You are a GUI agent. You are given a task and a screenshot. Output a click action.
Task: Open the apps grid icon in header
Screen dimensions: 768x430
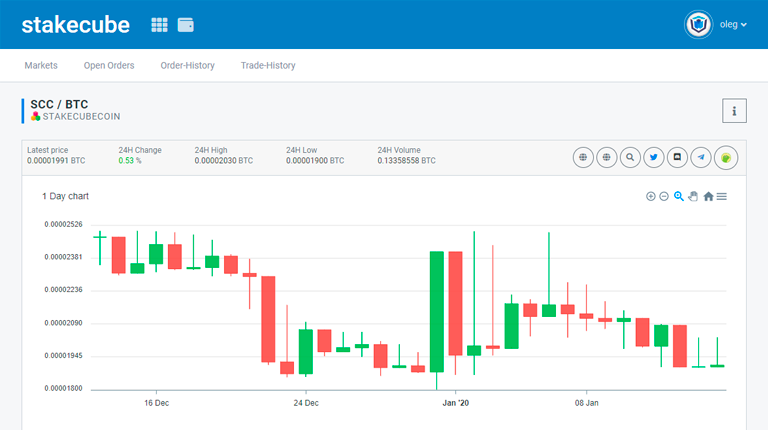pos(159,25)
